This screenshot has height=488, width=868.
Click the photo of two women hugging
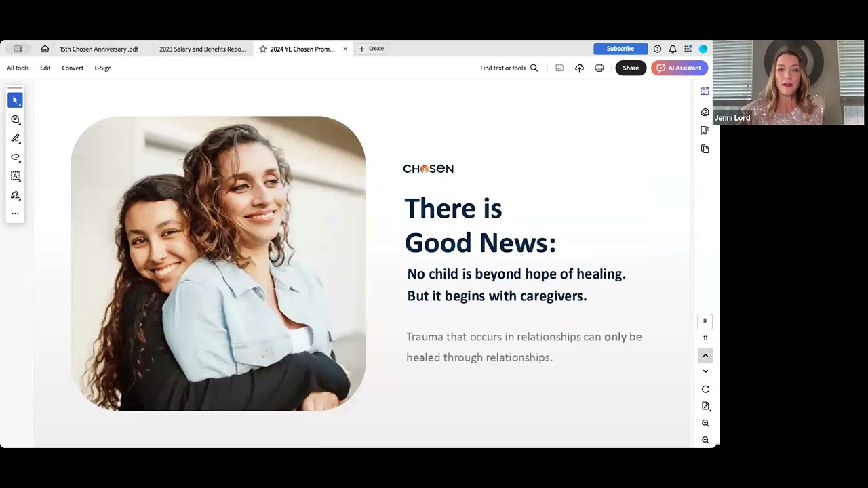tap(218, 263)
